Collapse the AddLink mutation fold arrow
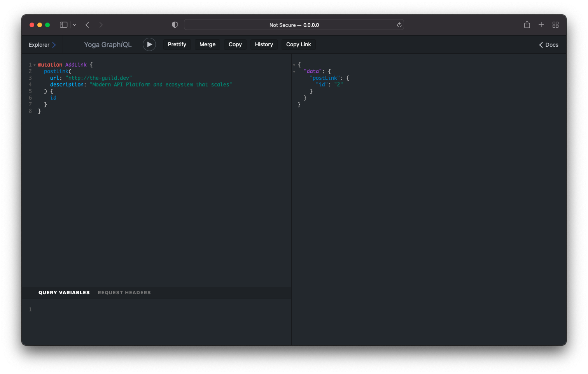The width and height of the screenshot is (588, 374). click(x=35, y=65)
